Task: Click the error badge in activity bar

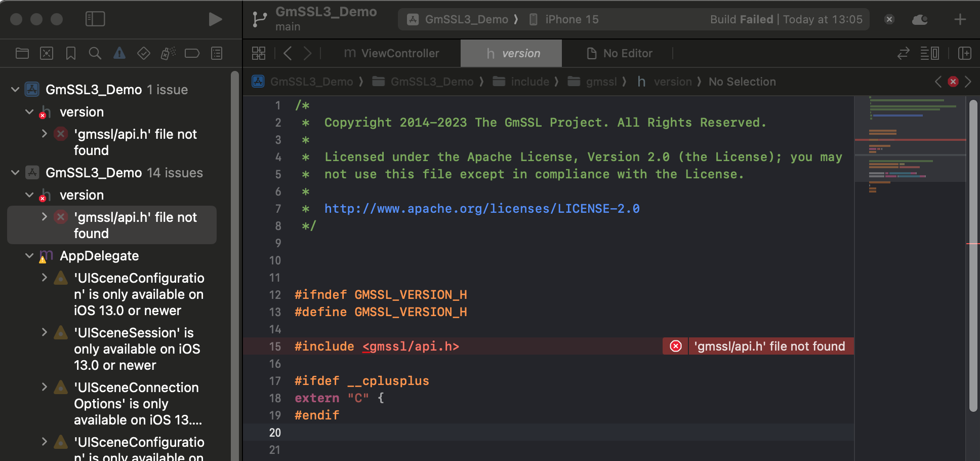Action: click(889, 19)
